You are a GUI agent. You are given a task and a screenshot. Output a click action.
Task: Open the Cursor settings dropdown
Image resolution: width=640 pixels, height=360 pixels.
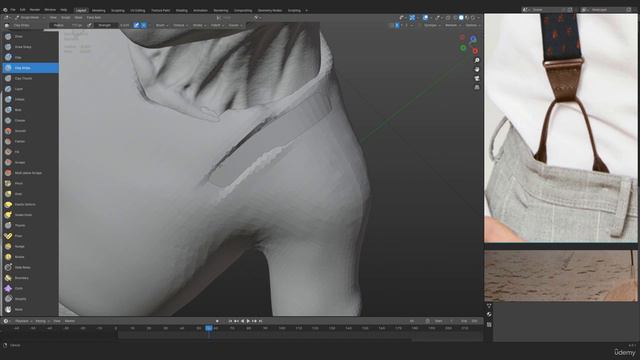click(x=235, y=25)
